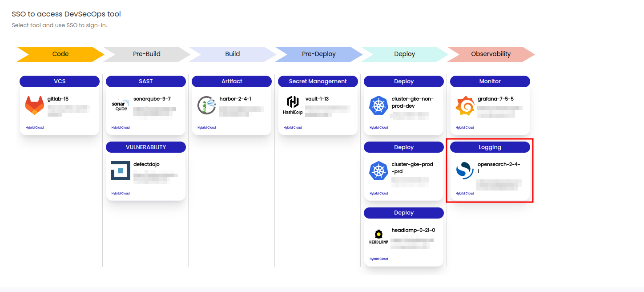Click the HashiCorp Vault logo

[293, 105]
